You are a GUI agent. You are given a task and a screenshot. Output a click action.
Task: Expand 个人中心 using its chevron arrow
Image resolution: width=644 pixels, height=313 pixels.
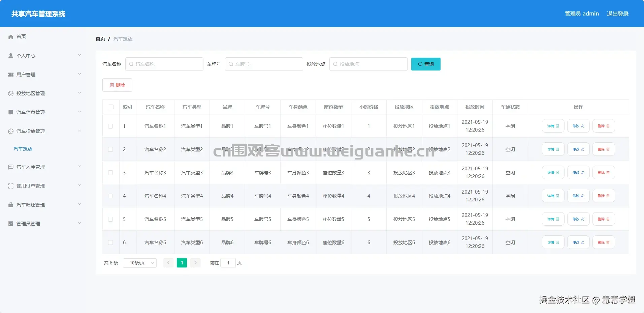pos(79,55)
